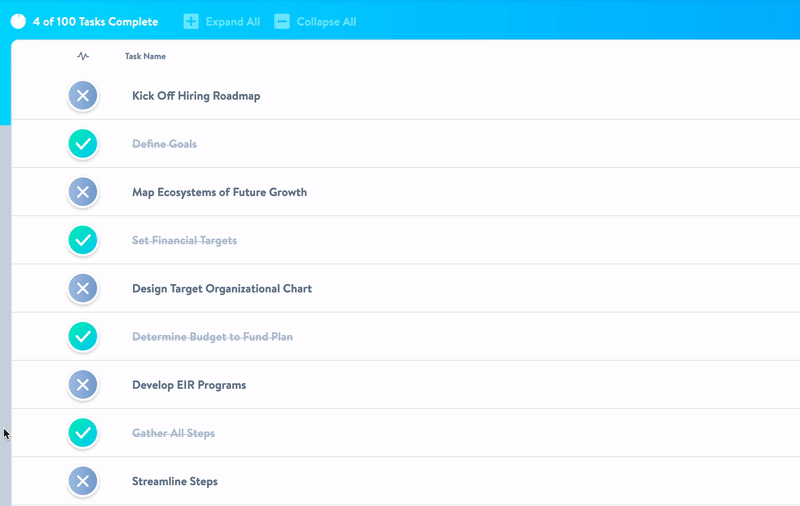Viewport: 800px width, 506px height.
Task: Open the Develop EIR Programs task
Action: tap(189, 385)
